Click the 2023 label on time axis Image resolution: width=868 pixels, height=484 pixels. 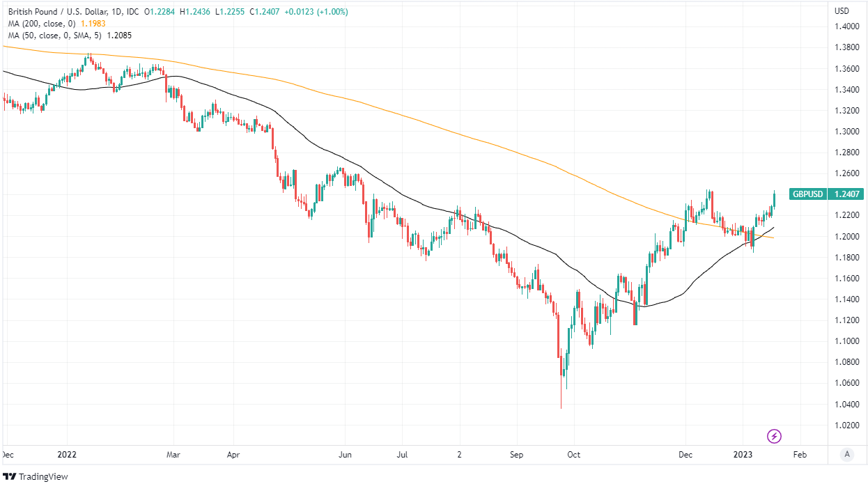pyautogui.click(x=743, y=455)
